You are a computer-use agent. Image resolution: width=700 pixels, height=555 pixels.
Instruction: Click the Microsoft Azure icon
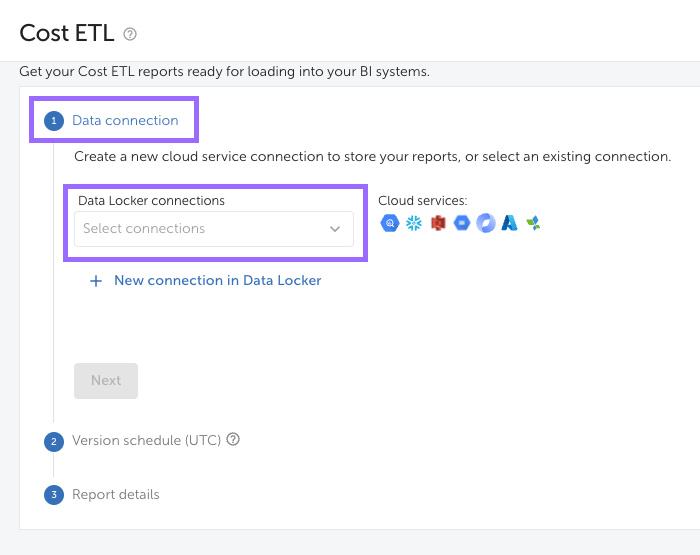point(510,223)
